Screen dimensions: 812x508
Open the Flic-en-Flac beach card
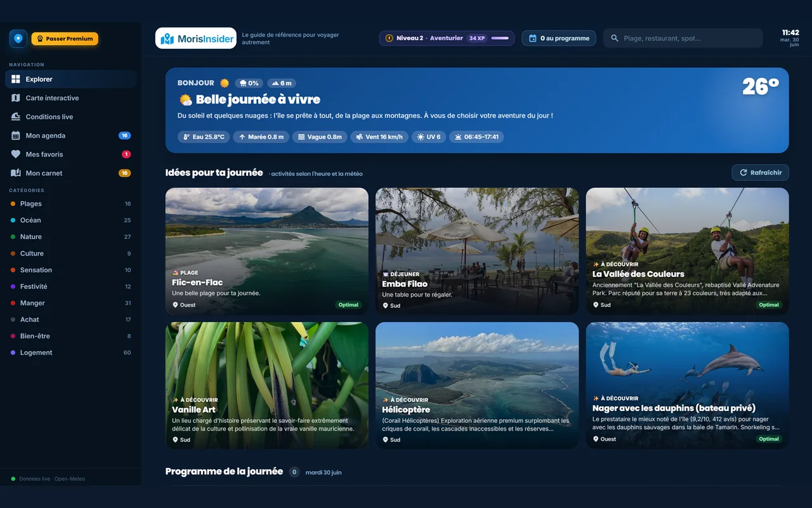coord(267,251)
